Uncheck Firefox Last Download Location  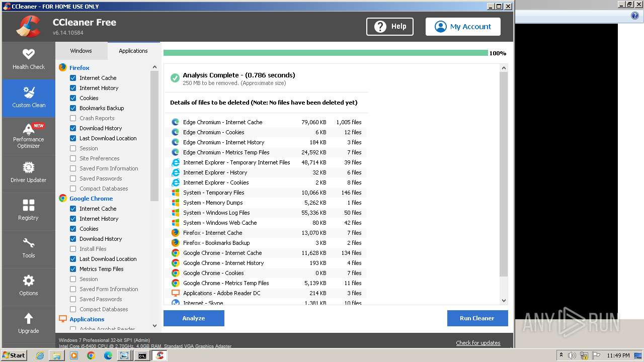click(x=73, y=138)
